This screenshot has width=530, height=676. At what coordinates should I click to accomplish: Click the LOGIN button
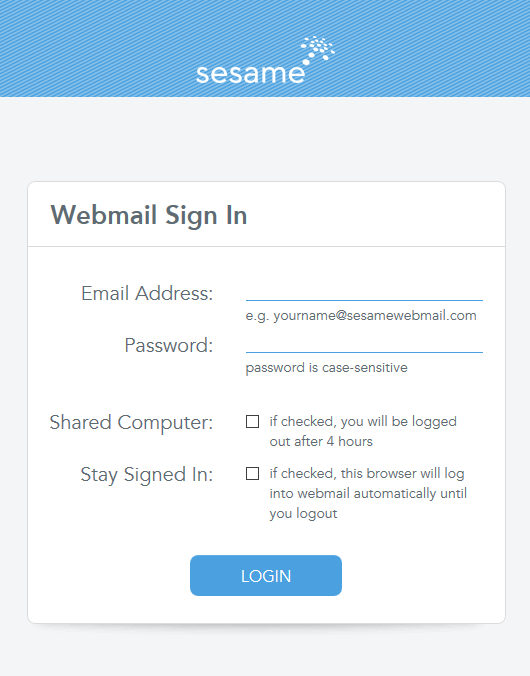[x=266, y=576]
